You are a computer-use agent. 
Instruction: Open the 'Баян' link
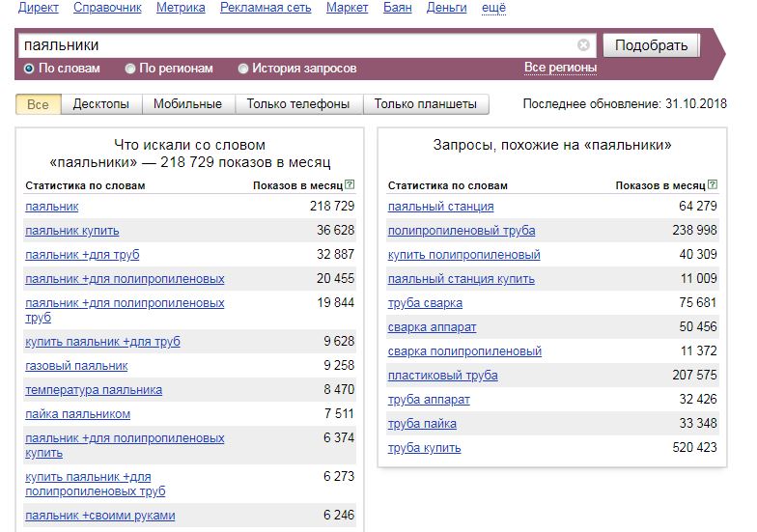(x=398, y=8)
